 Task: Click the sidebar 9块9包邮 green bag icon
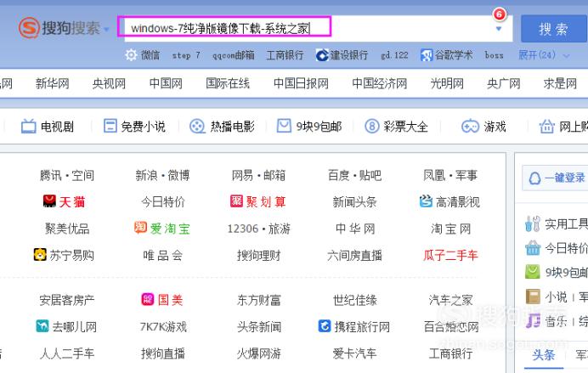coord(532,272)
